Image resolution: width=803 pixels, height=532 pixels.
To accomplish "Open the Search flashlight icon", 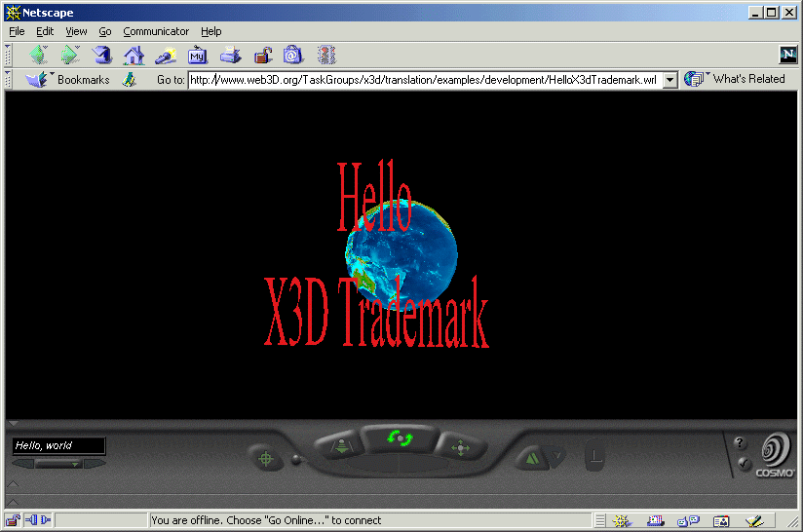I will [166, 56].
